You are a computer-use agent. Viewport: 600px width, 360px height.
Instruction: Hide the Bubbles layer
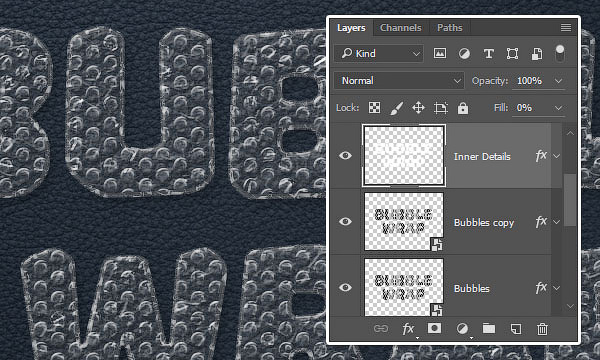(x=345, y=287)
